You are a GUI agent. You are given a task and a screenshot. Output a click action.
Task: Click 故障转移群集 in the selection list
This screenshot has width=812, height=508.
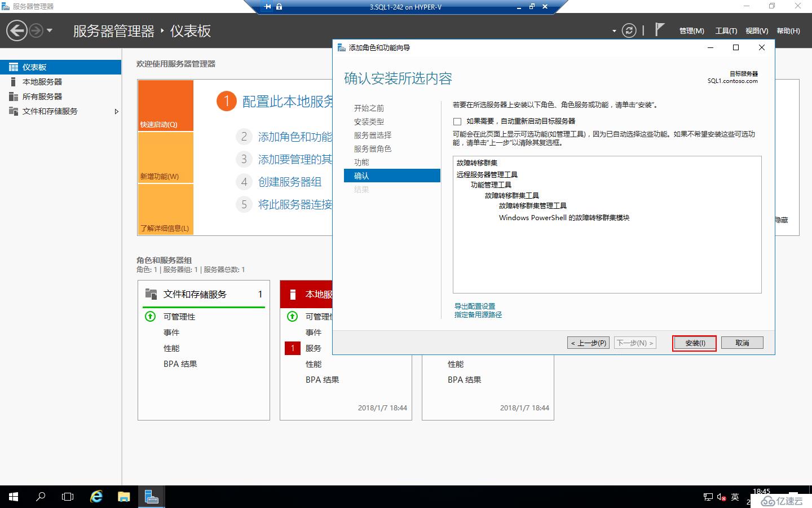click(477, 163)
